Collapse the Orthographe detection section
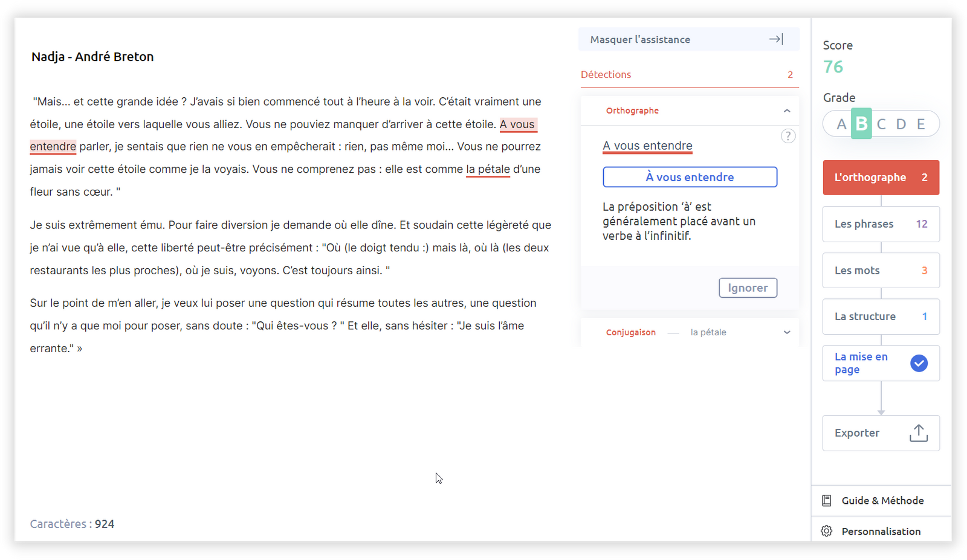The image size is (967, 560). pyautogui.click(x=786, y=111)
